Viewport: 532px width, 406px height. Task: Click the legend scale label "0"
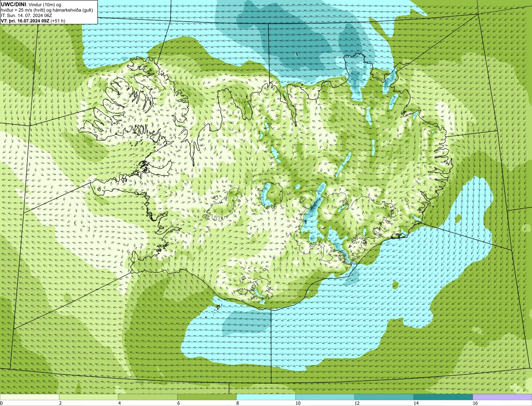2,403
